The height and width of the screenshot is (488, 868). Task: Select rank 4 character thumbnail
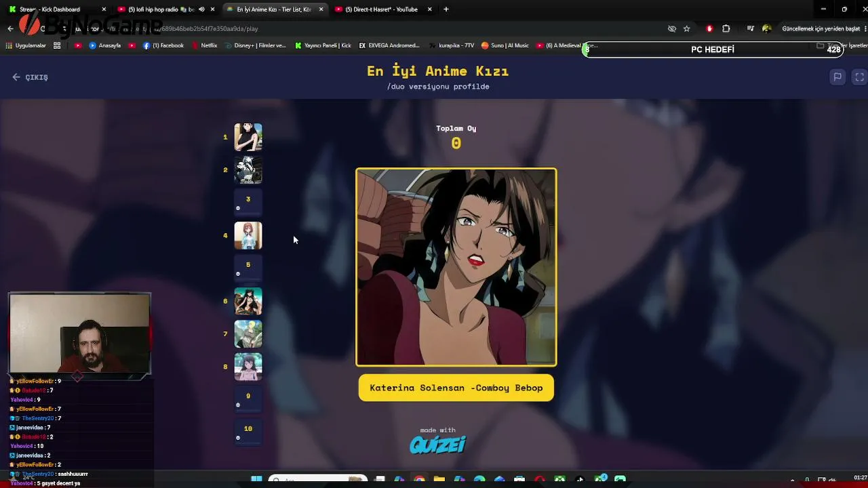tap(248, 235)
